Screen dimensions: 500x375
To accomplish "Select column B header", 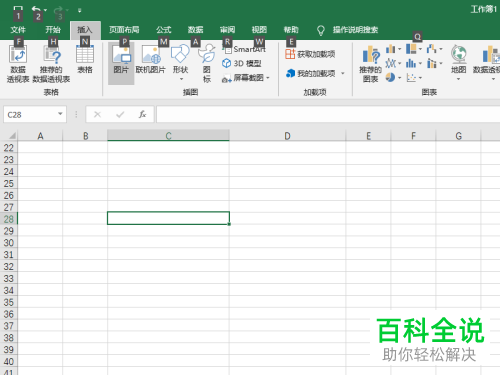I will (85, 136).
